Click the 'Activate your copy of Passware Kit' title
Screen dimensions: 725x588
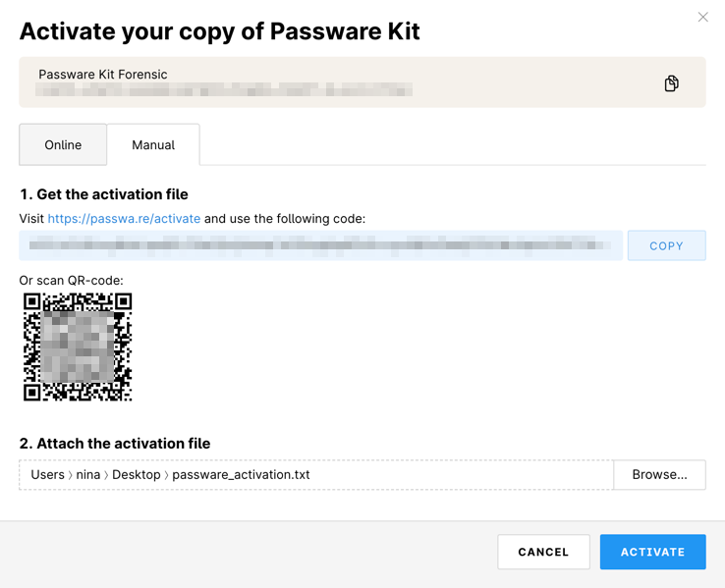pos(220,31)
